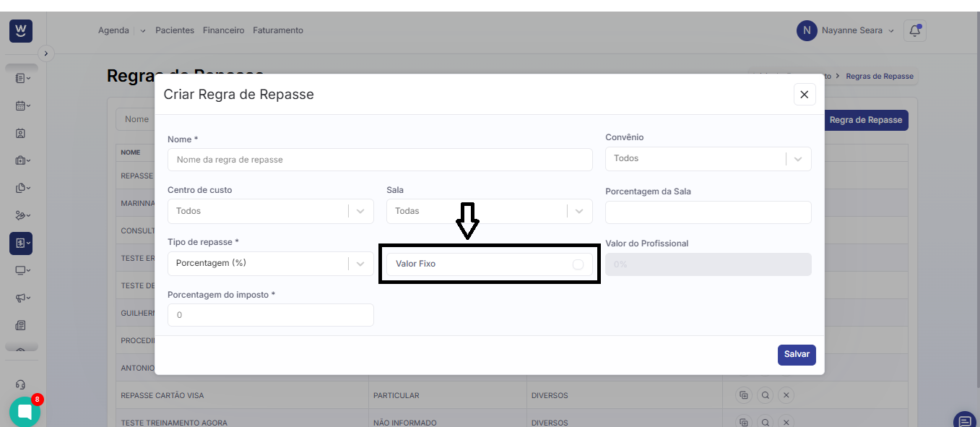View the REPASSE CARTÃO VISA rule details
Viewport: 980px width, 427px height.
[x=766, y=395]
